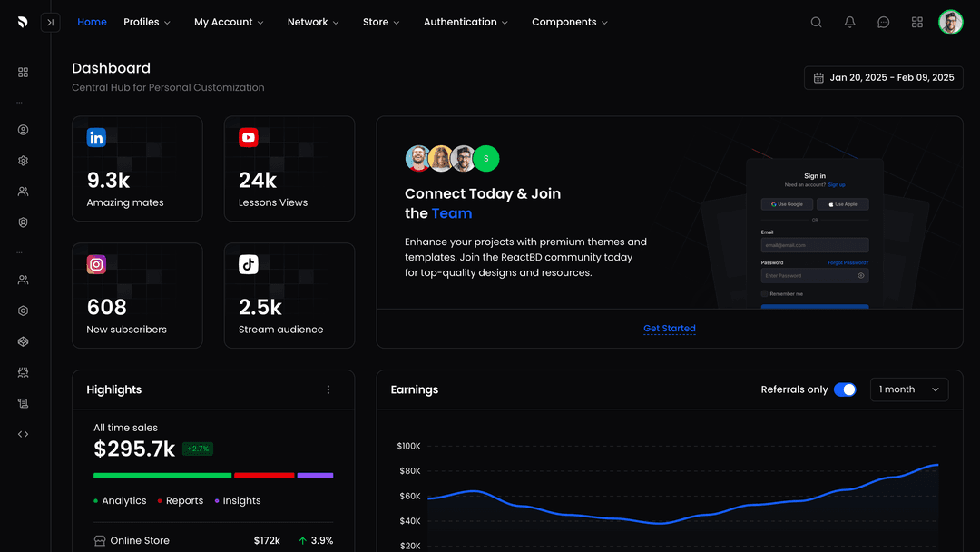The height and width of the screenshot is (552, 980).
Task: Open the settings gear icon in the sidebar
Action: (x=23, y=161)
